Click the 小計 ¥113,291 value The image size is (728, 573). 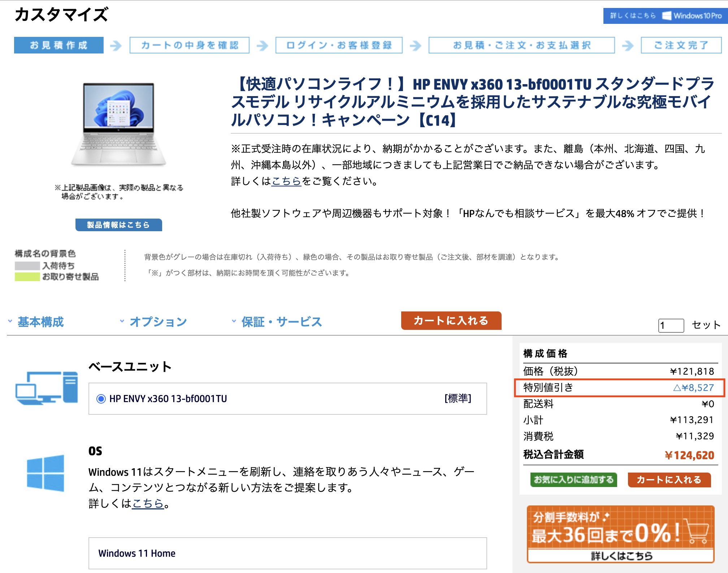click(x=692, y=420)
